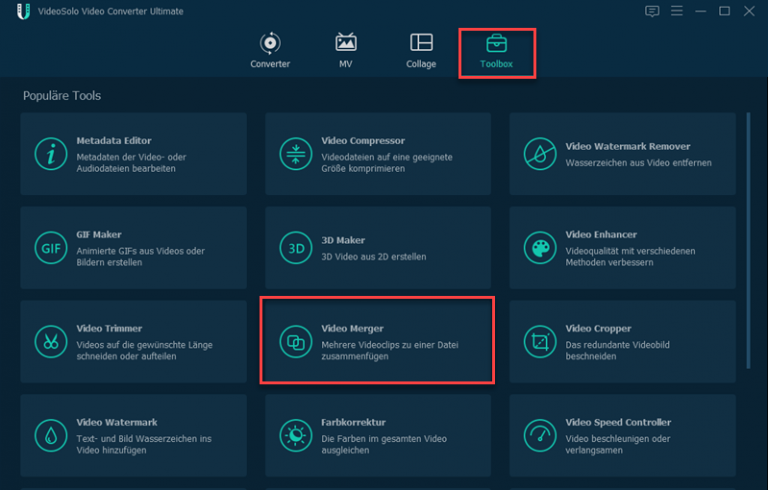Click the Video Enhancer palette icon
The image size is (768, 490).
[x=540, y=248]
